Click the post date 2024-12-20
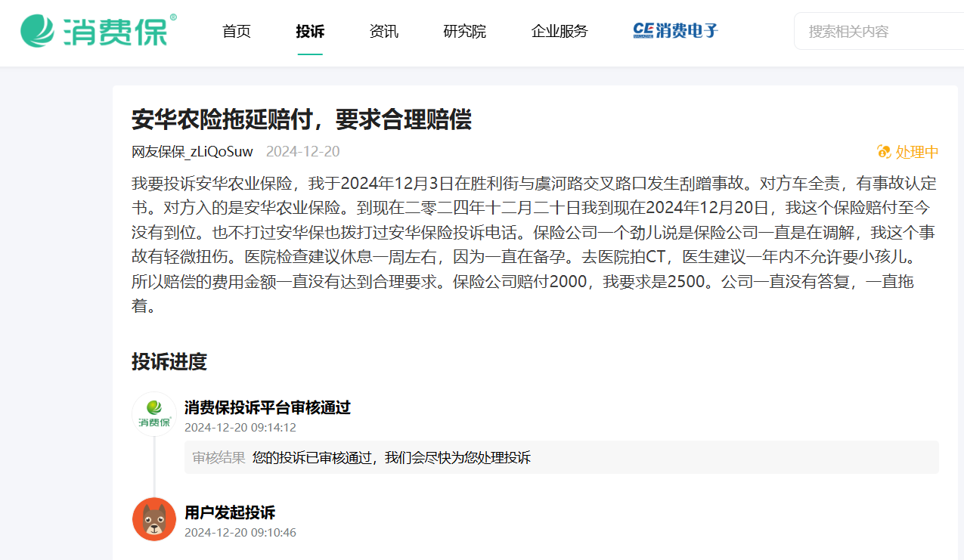The height and width of the screenshot is (560, 964). (x=303, y=151)
